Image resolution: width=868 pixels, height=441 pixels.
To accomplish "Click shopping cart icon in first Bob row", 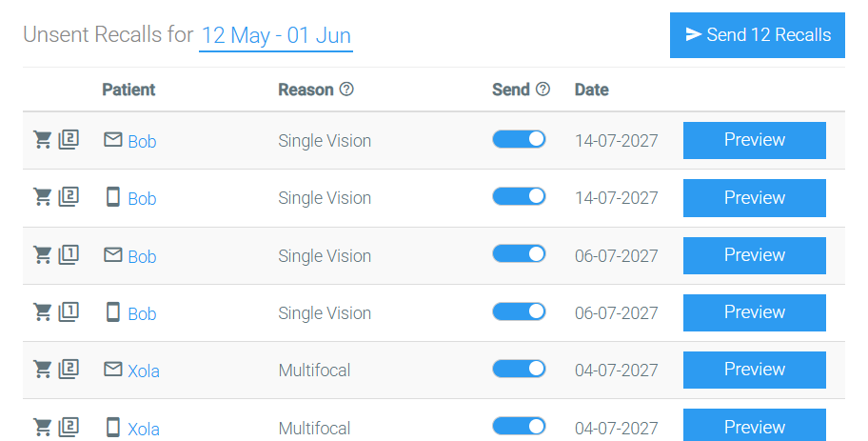I will pos(43,140).
